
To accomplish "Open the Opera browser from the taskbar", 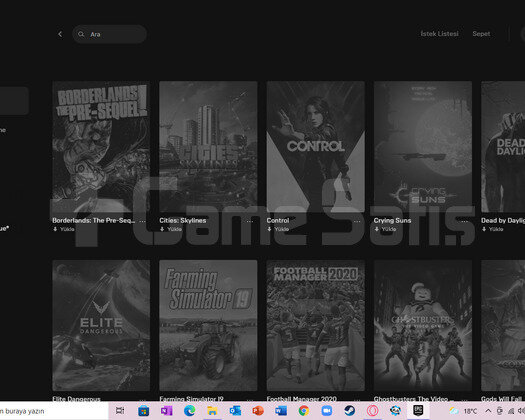I will pos(373,410).
